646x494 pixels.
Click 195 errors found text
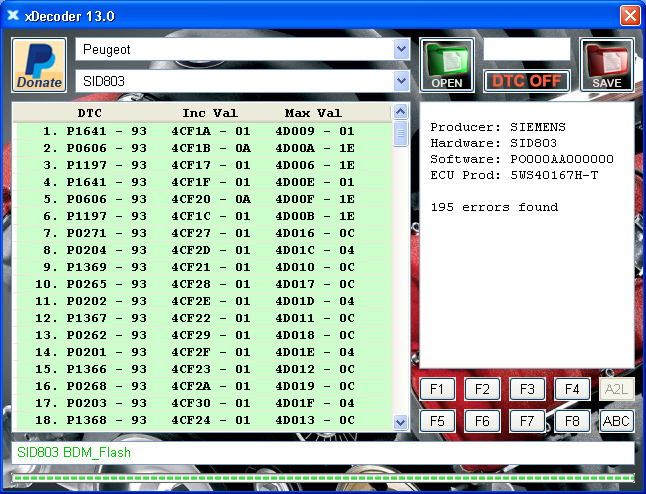click(x=494, y=207)
